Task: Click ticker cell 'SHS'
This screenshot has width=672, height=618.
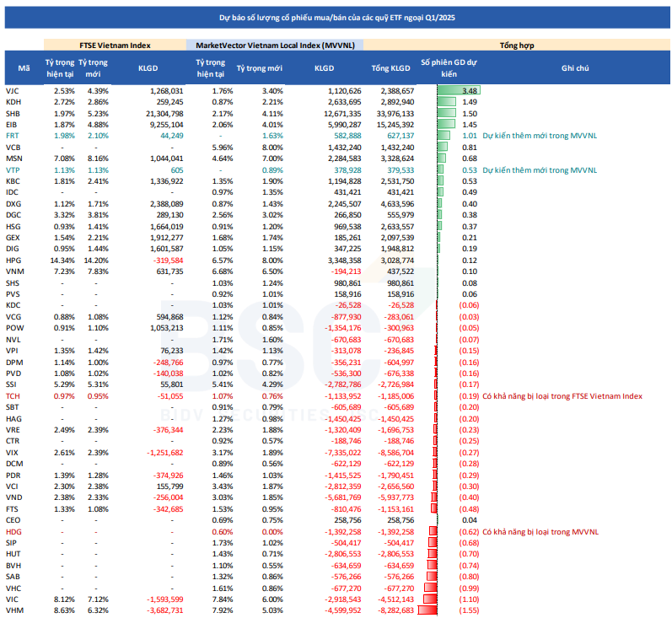Action: [13, 283]
